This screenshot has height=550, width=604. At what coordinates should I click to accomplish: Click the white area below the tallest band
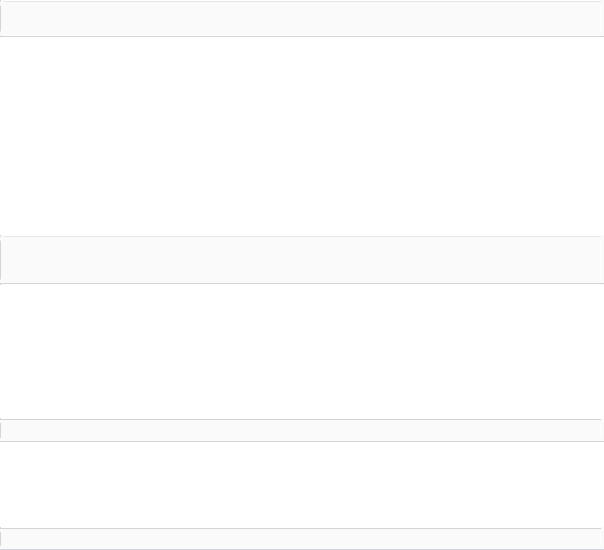tap(302, 351)
